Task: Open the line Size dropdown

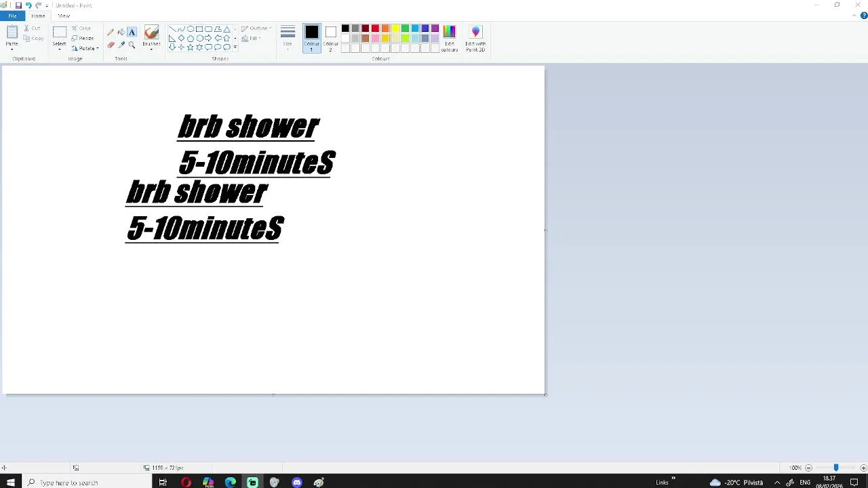Action: tap(288, 39)
